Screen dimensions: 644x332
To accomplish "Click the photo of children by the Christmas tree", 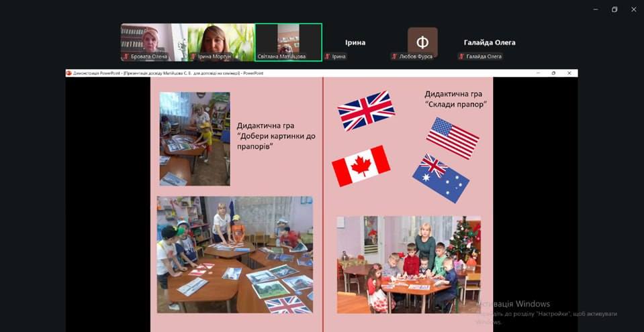I will tap(409, 265).
